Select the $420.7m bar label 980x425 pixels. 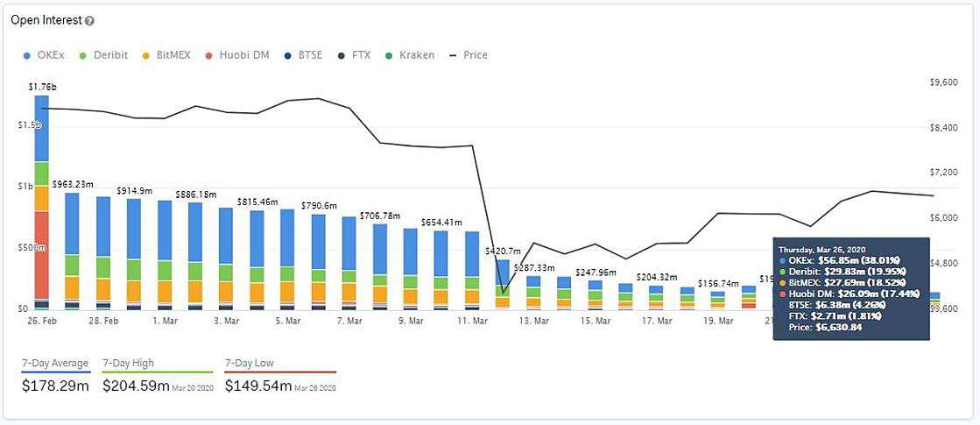point(504,251)
